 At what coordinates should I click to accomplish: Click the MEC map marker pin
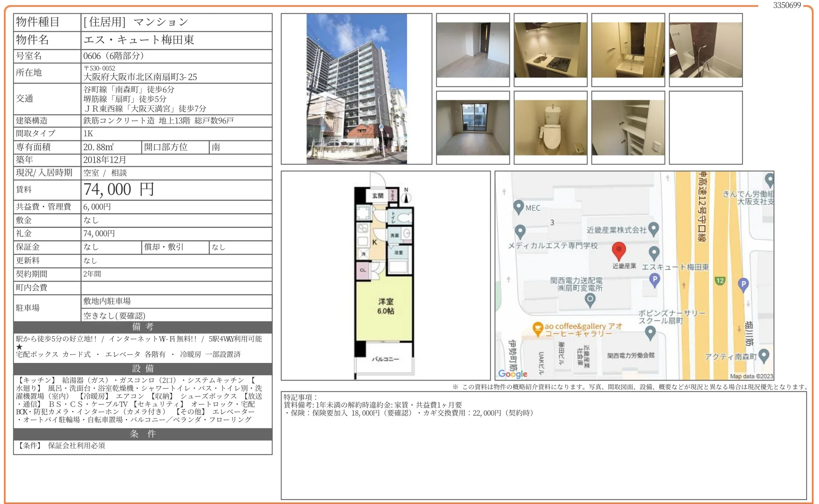coord(518,207)
